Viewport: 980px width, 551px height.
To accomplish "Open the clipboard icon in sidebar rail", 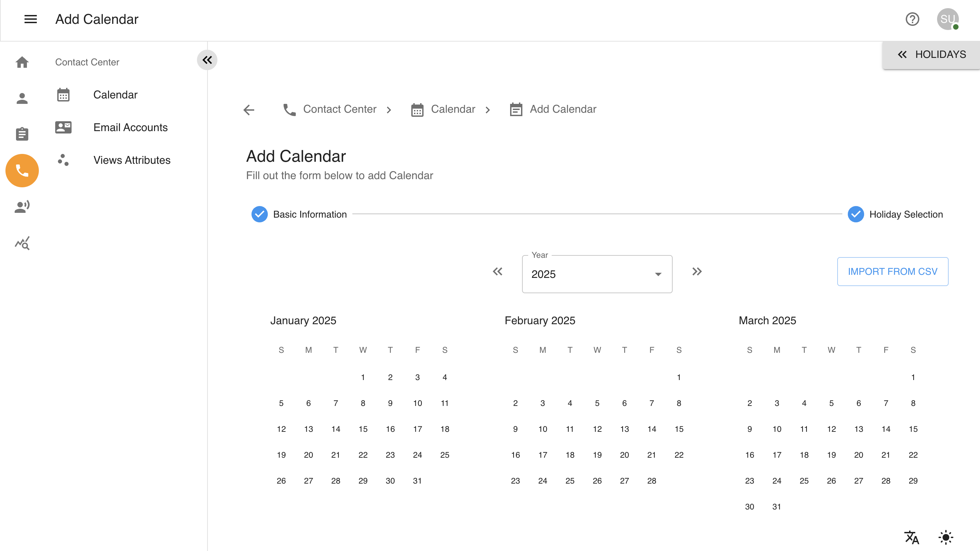I will tap(22, 134).
